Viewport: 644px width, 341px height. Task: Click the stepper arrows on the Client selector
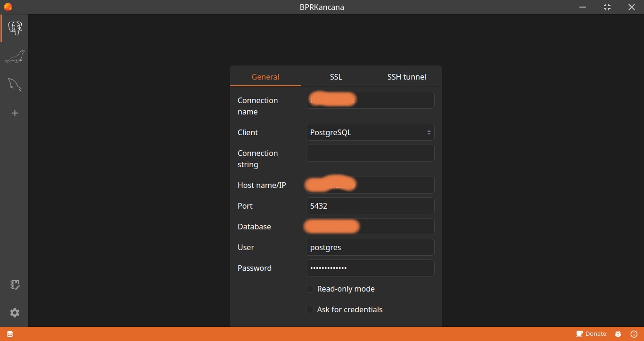tap(429, 132)
